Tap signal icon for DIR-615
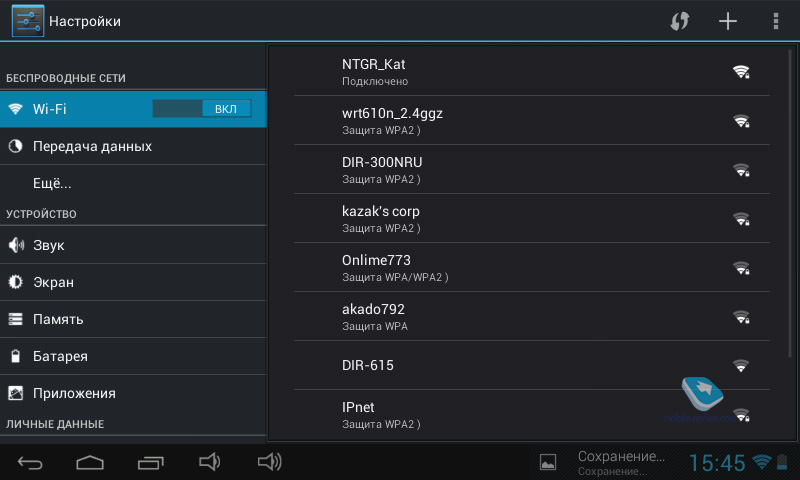 point(741,365)
